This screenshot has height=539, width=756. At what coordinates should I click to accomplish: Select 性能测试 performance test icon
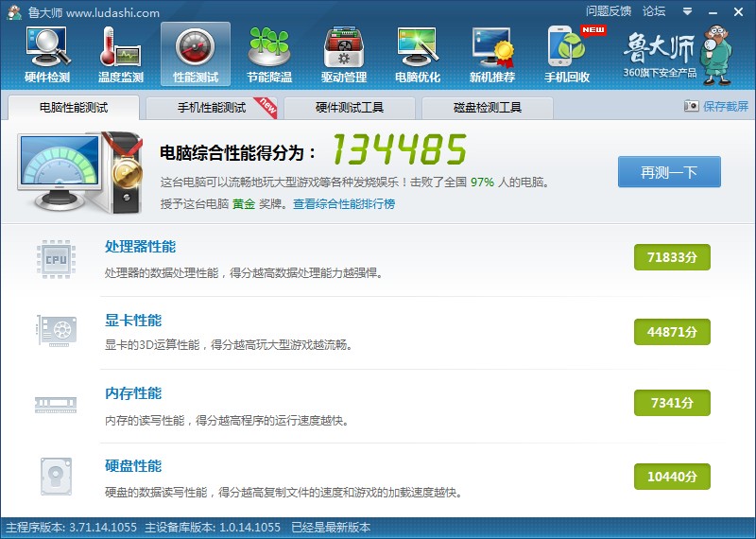click(196, 55)
